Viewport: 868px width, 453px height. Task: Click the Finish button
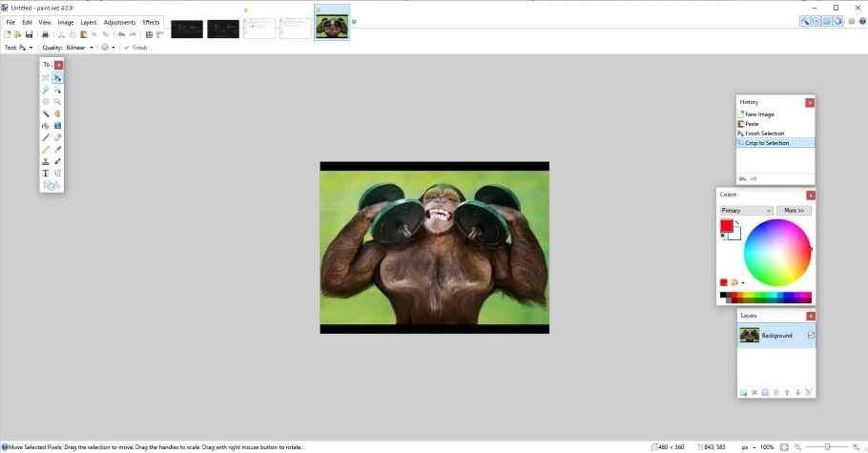135,48
